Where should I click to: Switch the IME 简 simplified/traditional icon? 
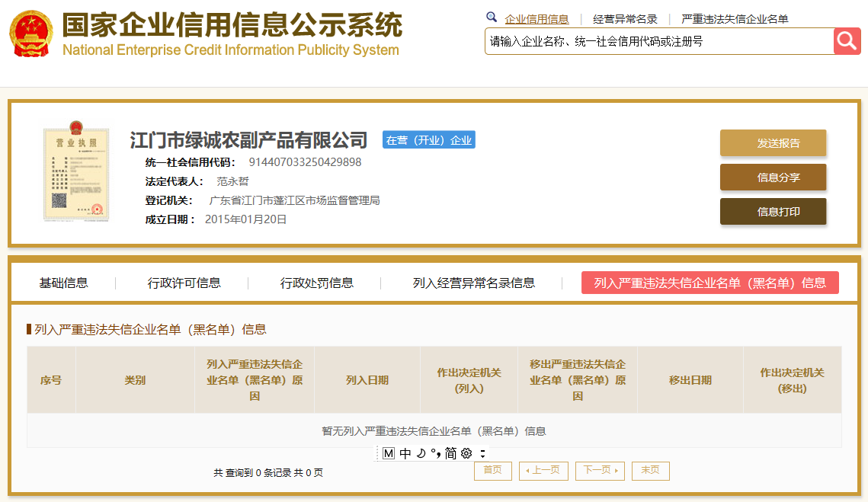pyautogui.click(x=450, y=453)
